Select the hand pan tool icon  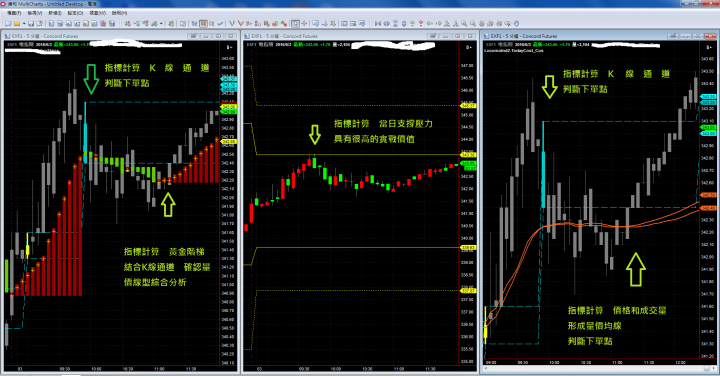(x=516, y=23)
